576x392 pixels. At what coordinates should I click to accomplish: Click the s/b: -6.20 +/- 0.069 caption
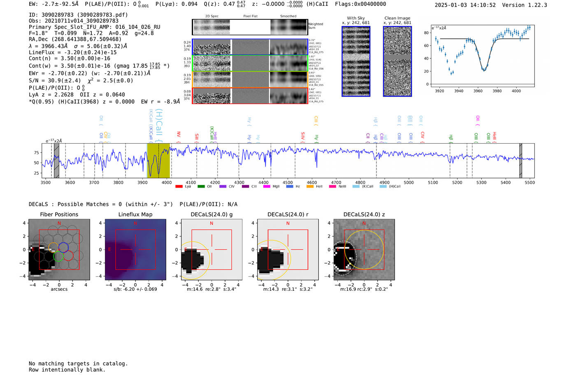pos(135,289)
